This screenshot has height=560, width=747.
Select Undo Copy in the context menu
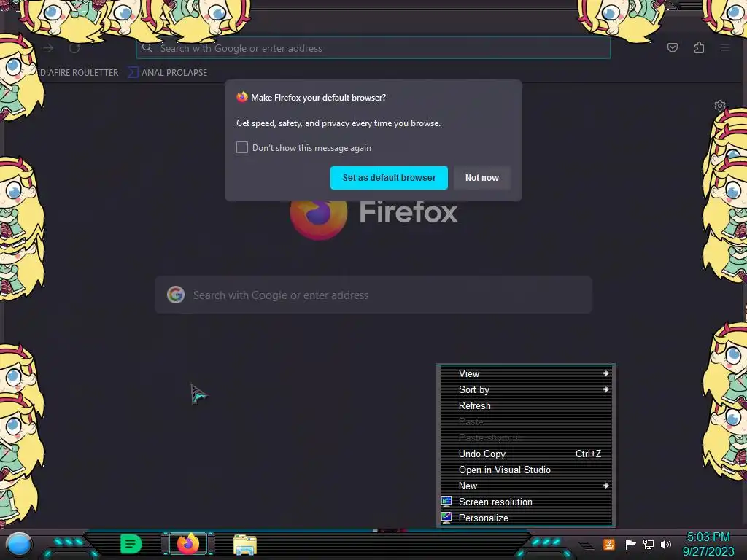(526, 454)
